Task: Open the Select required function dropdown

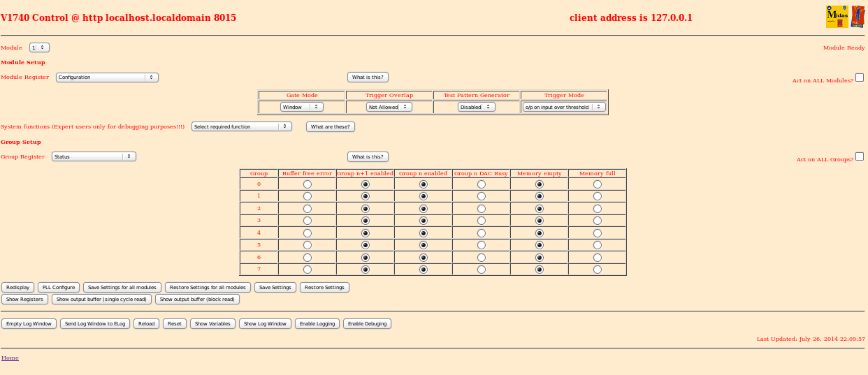Action: pos(242,126)
